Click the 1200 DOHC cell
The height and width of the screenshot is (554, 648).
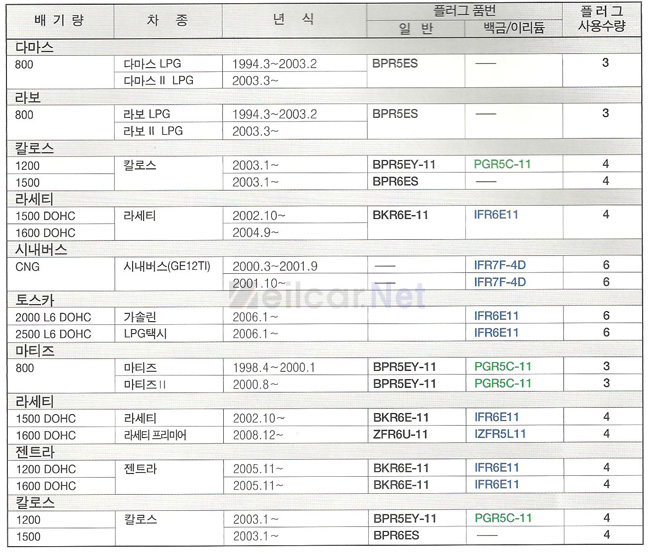[46, 469]
